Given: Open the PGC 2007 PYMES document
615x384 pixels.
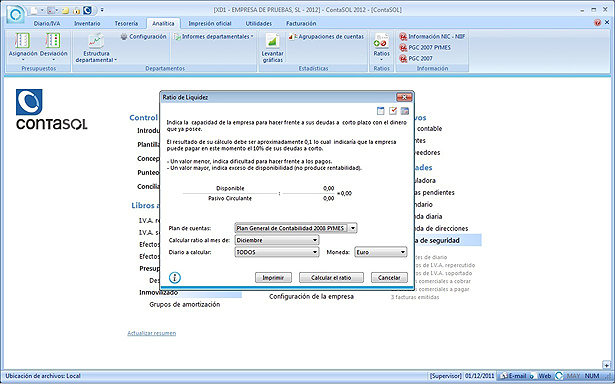Looking at the screenshot, I should point(425,47).
